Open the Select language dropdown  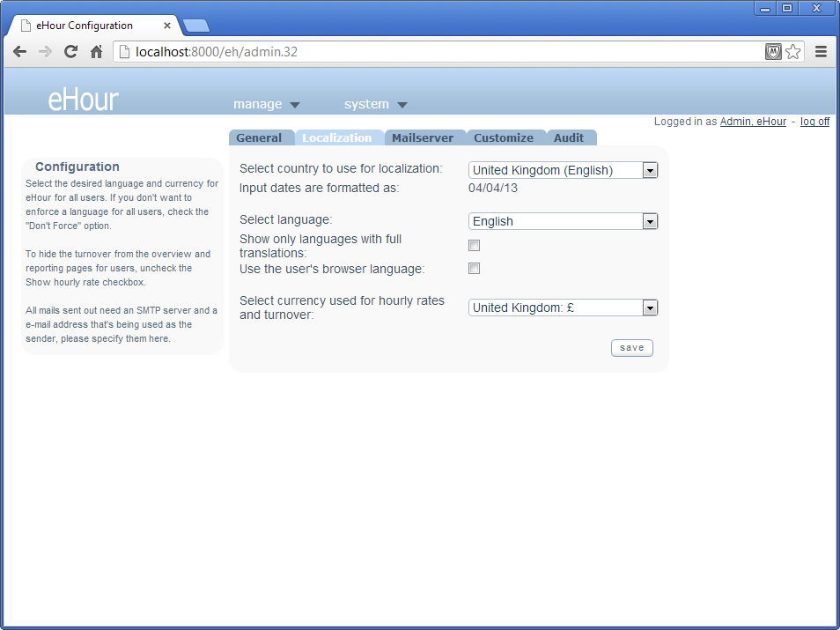coord(563,221)
